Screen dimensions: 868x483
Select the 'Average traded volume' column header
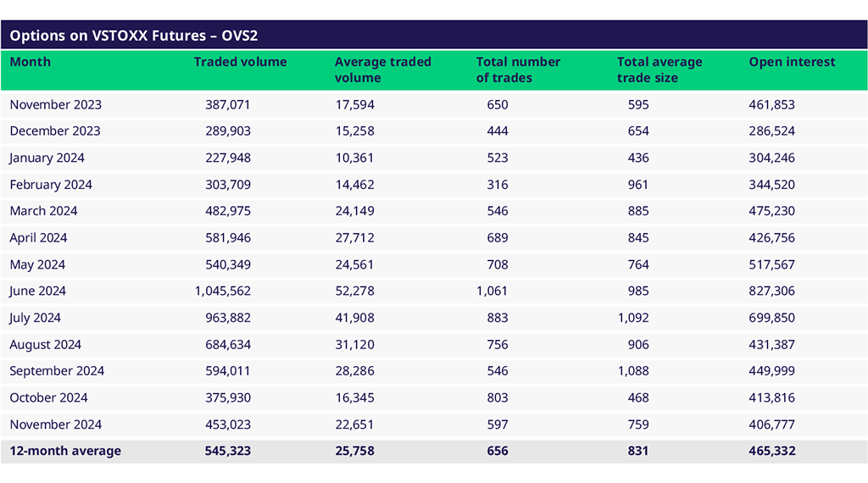pyautogui.click(x=382, y=69)
